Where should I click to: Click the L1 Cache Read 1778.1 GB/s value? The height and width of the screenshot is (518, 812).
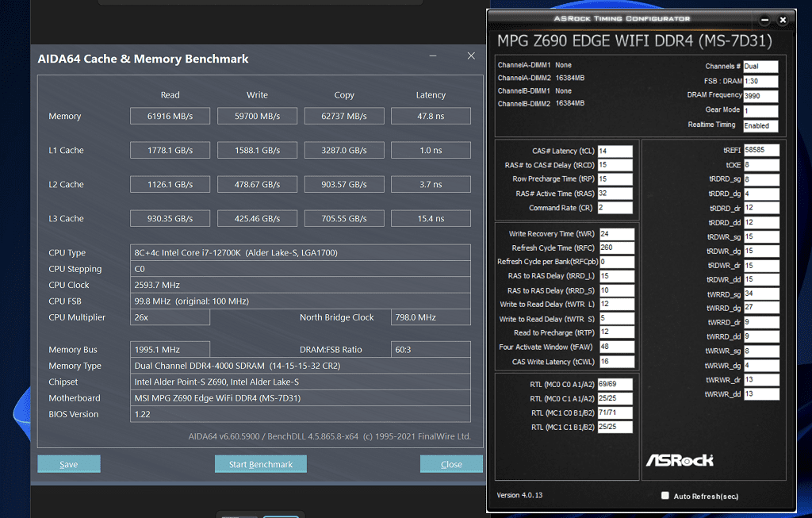tap(170, 150)
